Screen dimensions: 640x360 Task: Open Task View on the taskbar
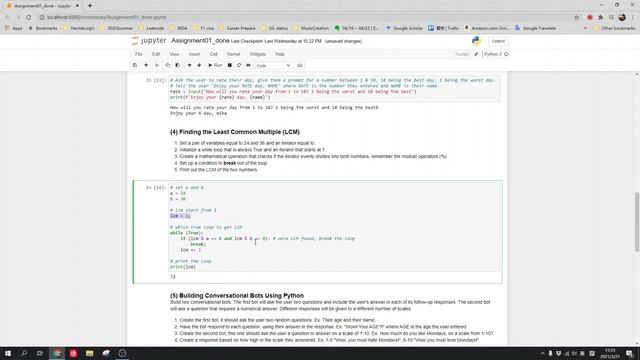click(40, 353)
